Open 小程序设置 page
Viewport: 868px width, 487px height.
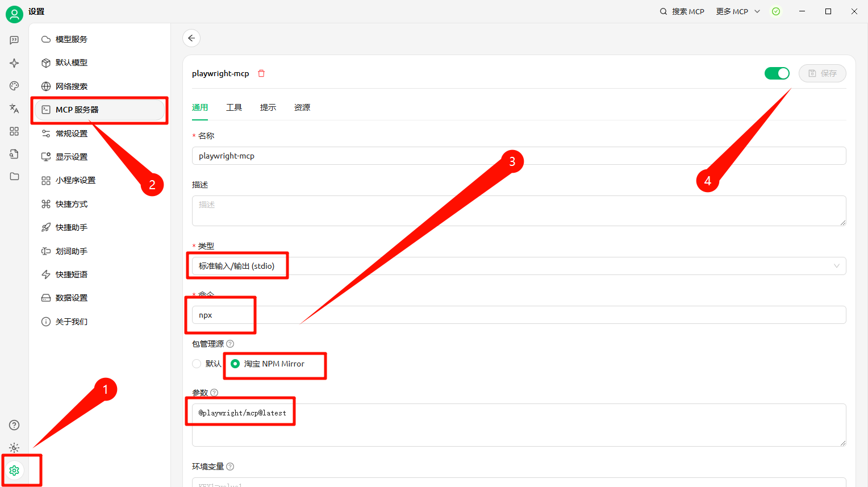click(x=100, y=180)
